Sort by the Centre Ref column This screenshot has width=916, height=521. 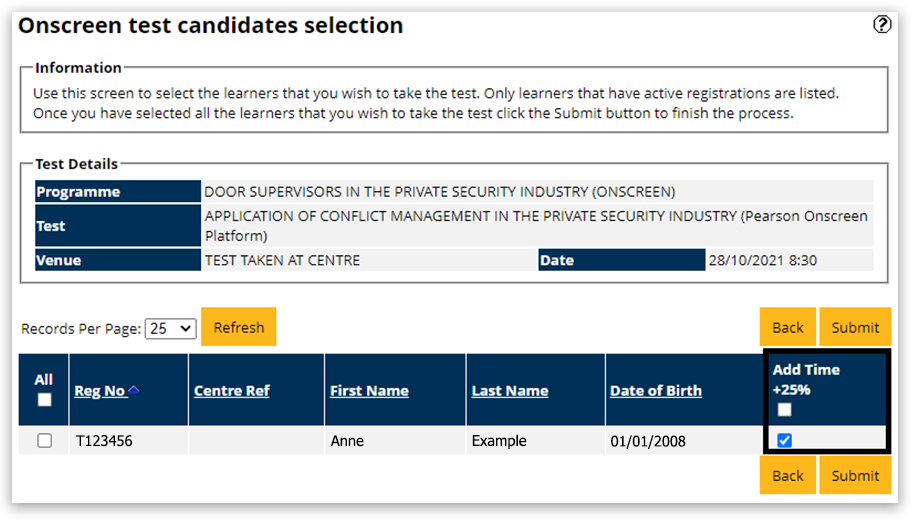pos(232,391)
